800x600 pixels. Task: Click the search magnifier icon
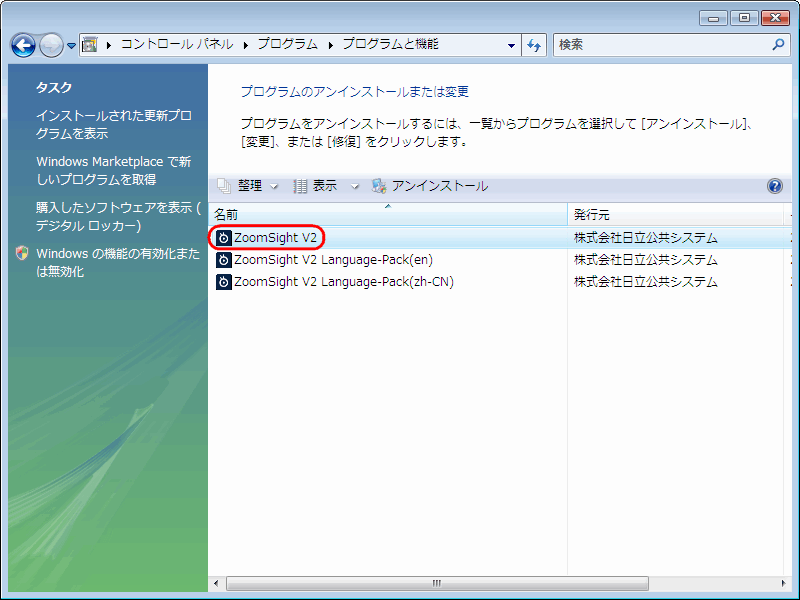(x=779, y=45)
